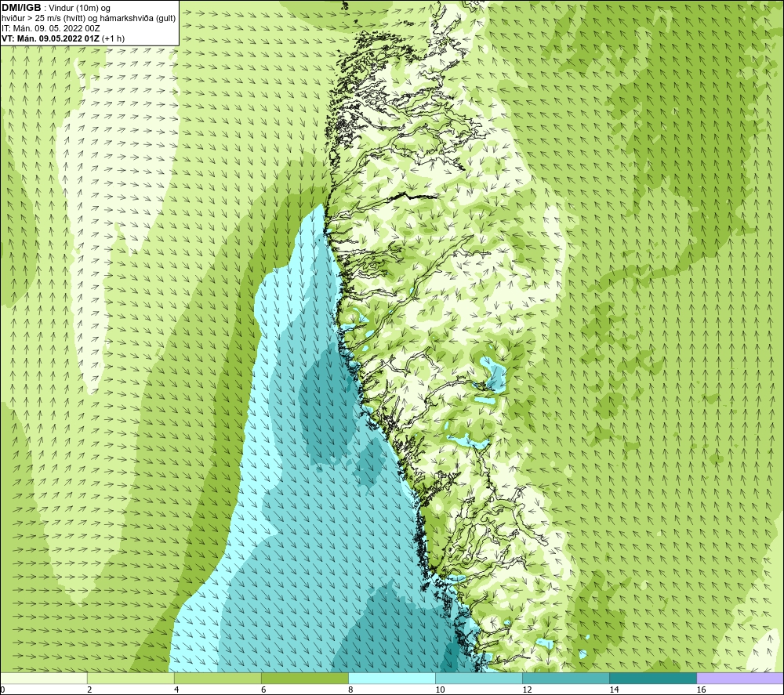Screen dimensions: 784x695
Task: Click the legend tick label '14'
Action: coord(614,690)
